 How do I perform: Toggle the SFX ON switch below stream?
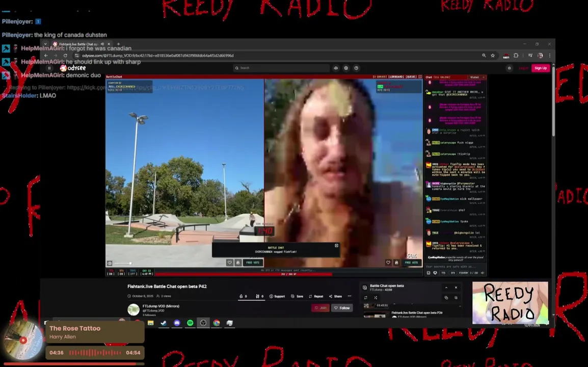121,272
